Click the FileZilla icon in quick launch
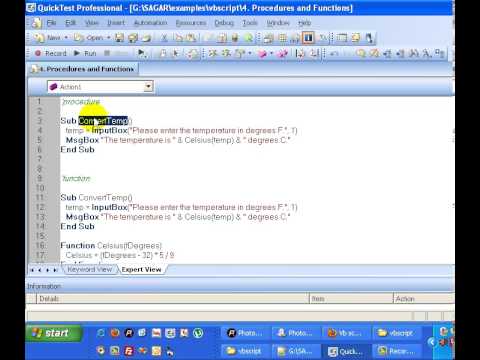The image size is (480, 360). [x=129, y=351]
